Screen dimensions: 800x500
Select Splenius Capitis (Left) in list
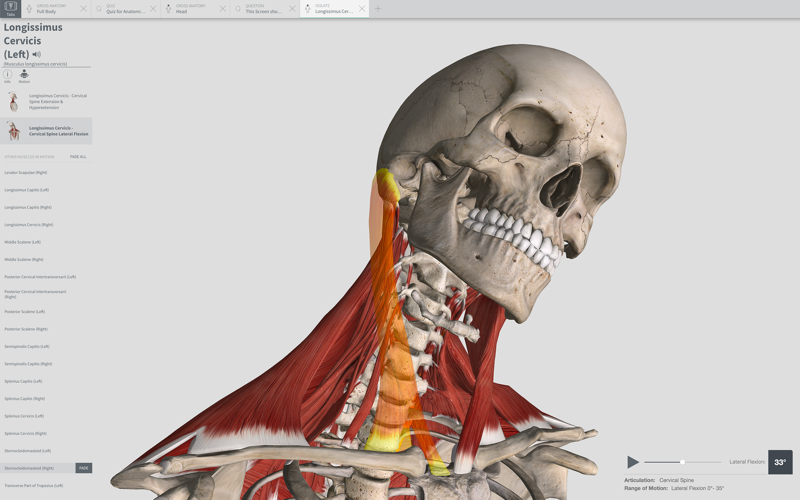(x=23, y=381)
